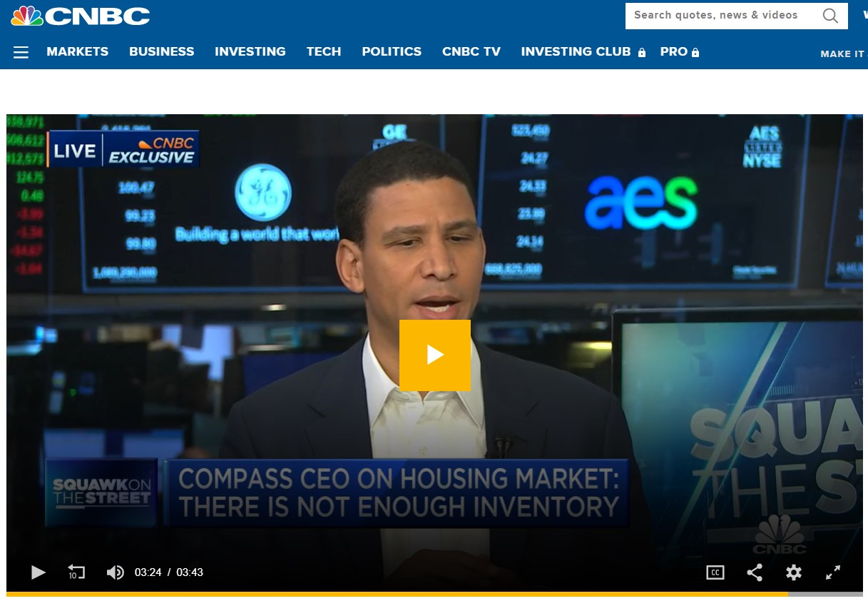Click the video progress bar
Screen dimensions: 868x601
point(434,594)
